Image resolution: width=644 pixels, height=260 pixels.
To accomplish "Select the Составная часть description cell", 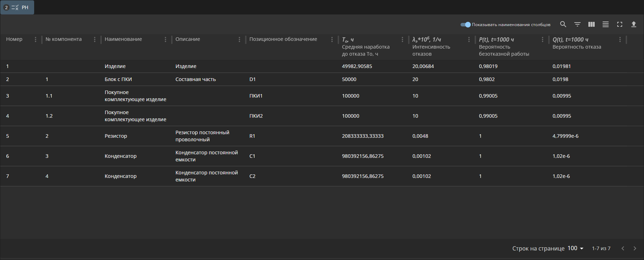I will 196,79.
